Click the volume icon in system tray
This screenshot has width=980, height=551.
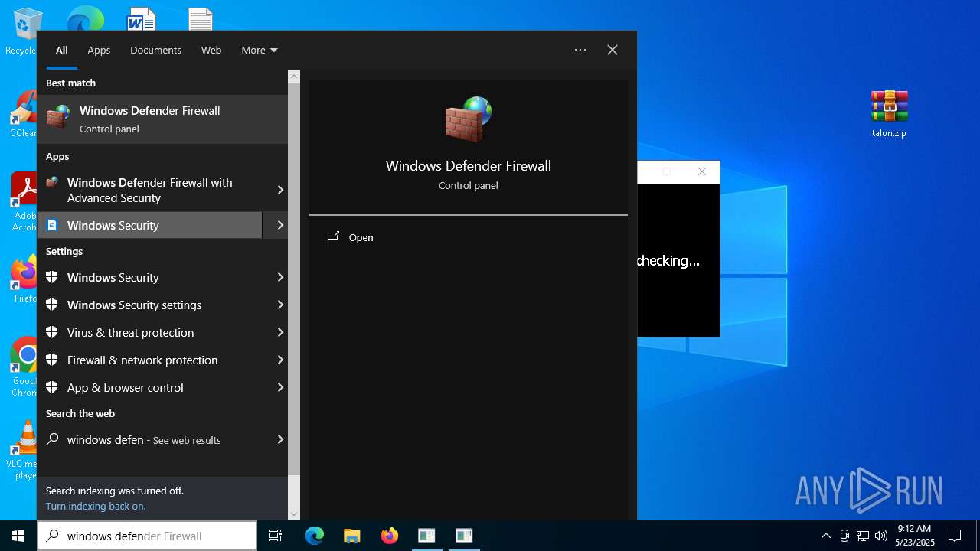click(881, 536)
